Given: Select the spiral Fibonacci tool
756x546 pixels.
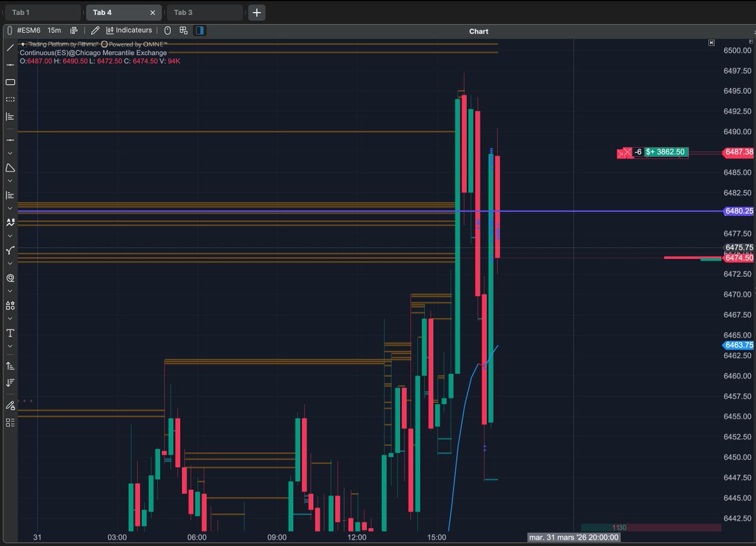Looking at the screenshot, I should (10, 278).
